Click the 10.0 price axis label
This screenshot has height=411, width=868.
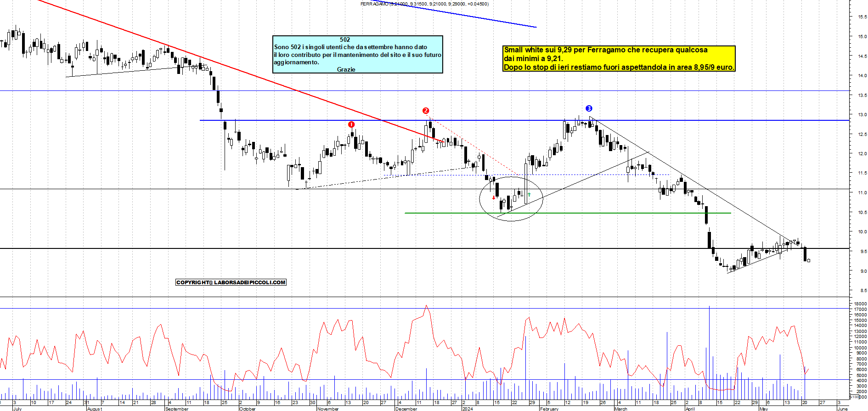pos(862,232)
